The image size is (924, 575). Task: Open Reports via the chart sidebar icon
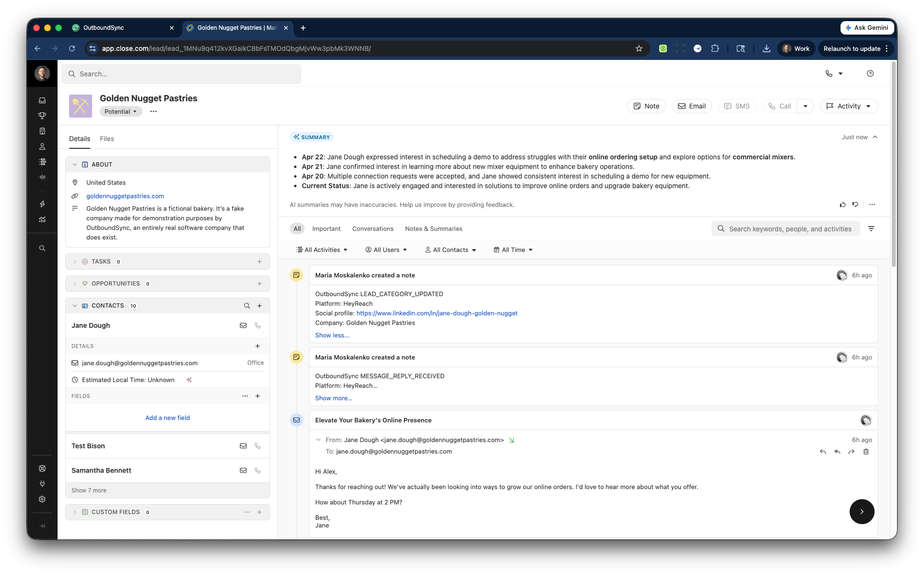click(x=42, y=219)
